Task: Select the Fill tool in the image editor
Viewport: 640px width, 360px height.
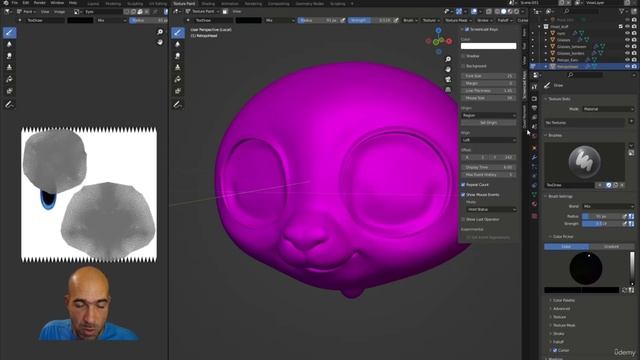Action: click(x=9, y=79)
